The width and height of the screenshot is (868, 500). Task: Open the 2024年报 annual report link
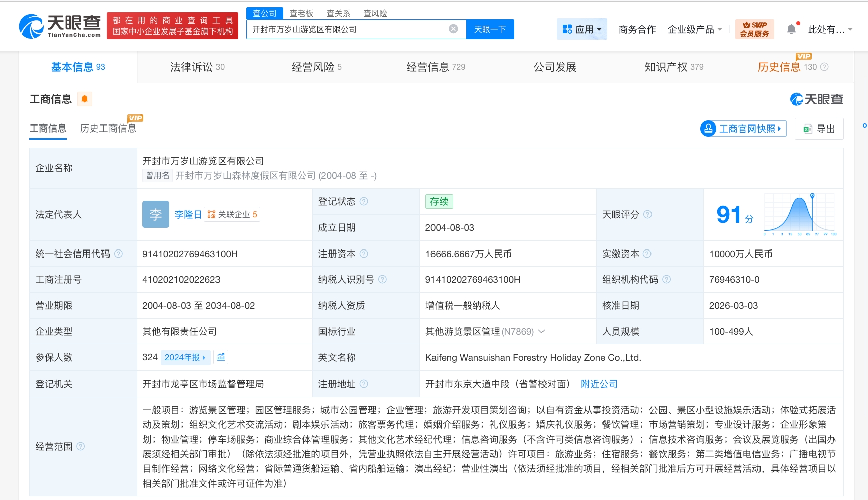tap(184, 357)
